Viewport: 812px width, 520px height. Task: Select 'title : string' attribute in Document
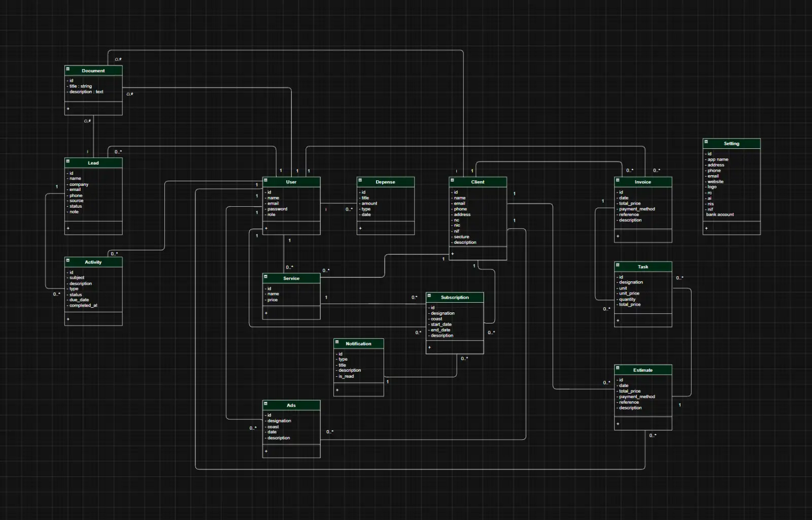(81, 86)
